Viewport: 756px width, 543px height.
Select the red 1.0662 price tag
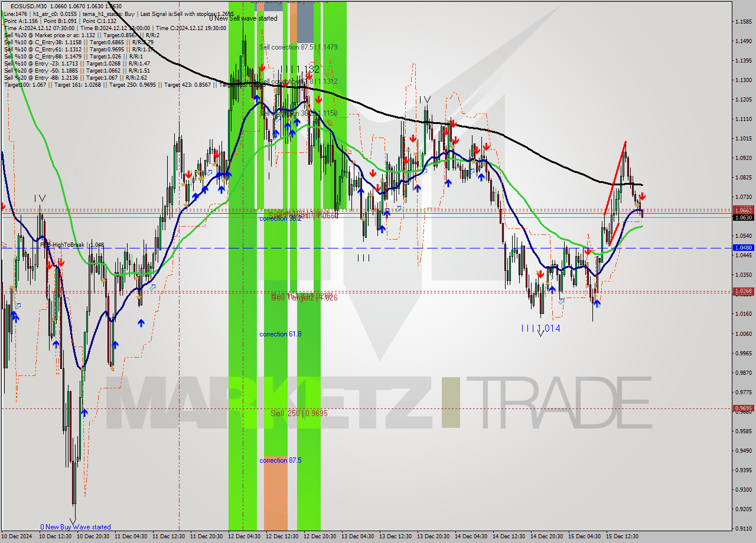point(743,210)
